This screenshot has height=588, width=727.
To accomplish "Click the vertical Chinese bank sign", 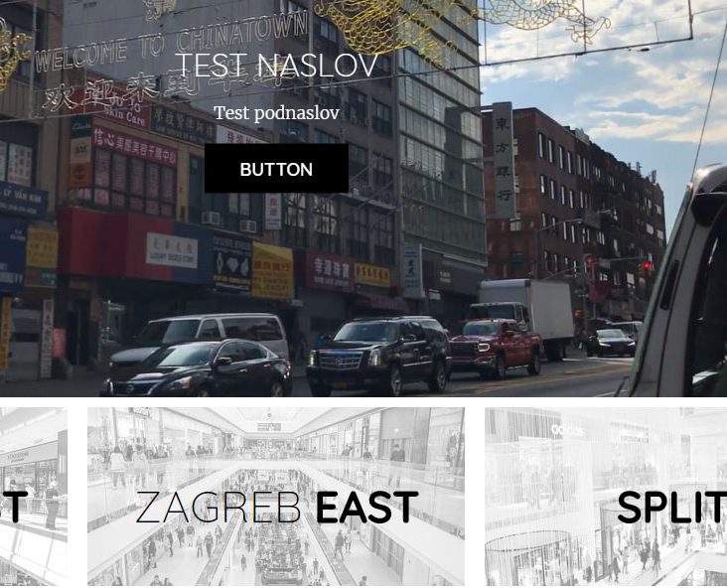I will tap(504, 160).
